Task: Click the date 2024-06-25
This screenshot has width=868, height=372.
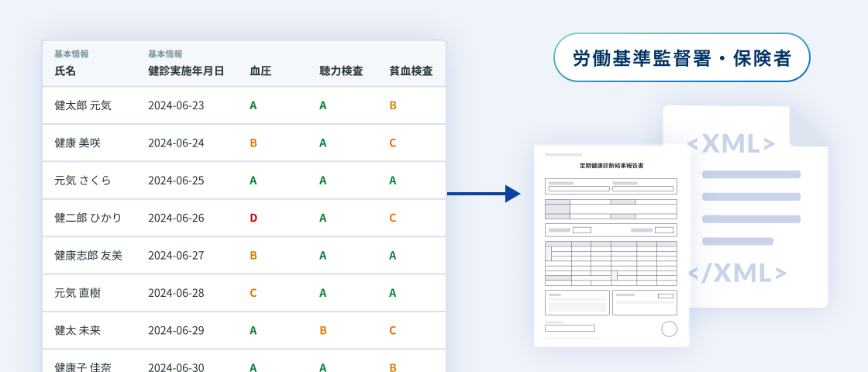Action: [176, 181]
